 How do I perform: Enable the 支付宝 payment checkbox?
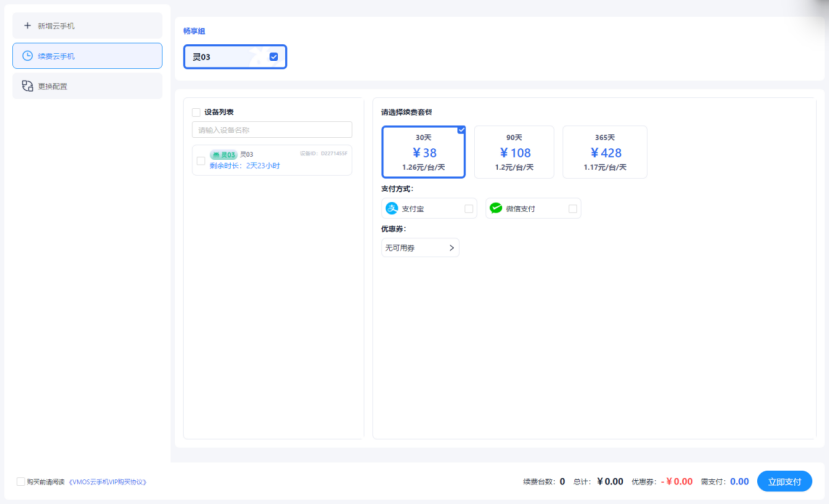pos(469,209)
